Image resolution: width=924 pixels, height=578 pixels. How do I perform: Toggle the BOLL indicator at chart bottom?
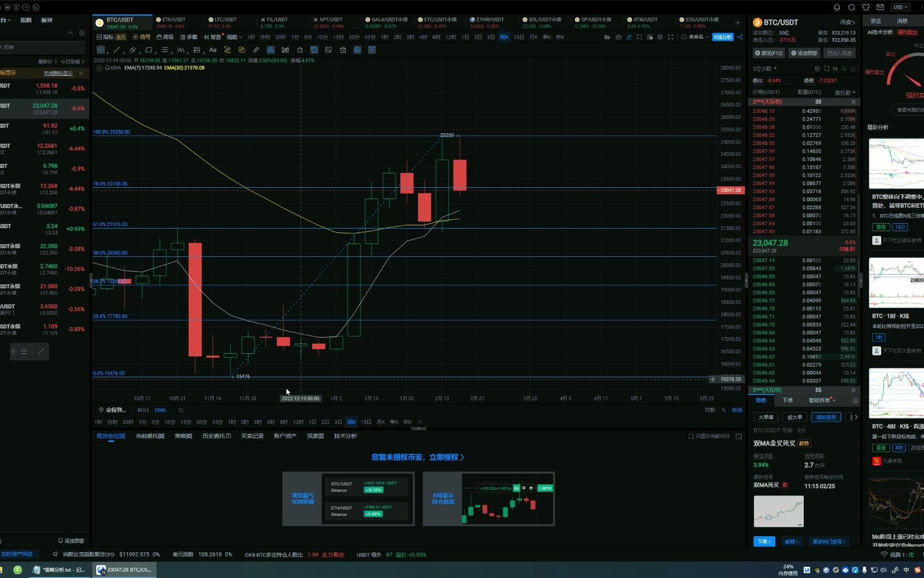pyautogui.click(x=143, y=410)
